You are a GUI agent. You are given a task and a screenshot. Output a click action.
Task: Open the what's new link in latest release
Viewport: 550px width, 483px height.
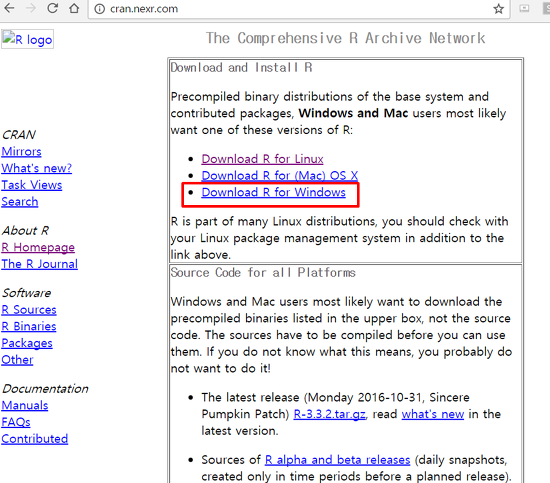point(433,414)
